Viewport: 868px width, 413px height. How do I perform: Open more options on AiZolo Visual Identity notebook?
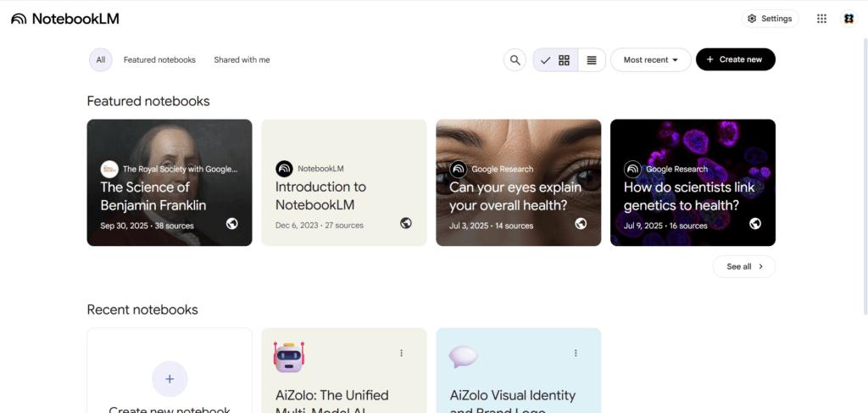pyautogui.click(x=576, y=353)
